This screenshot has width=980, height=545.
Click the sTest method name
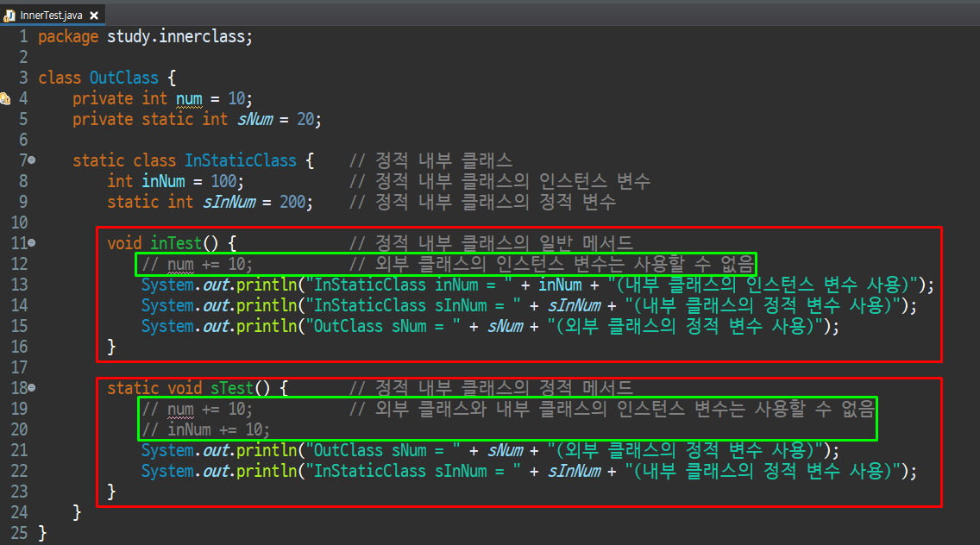(x=231, y=388)
